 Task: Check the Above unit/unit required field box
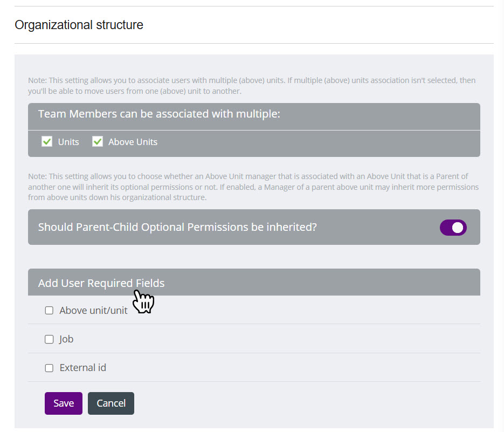[x=49, y=311]
